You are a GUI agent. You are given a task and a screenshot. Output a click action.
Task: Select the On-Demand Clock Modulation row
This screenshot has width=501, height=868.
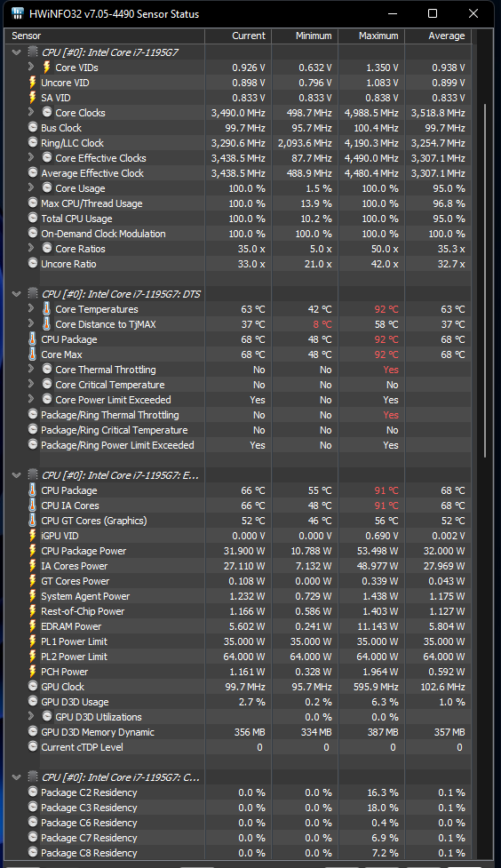coord(238,234)
